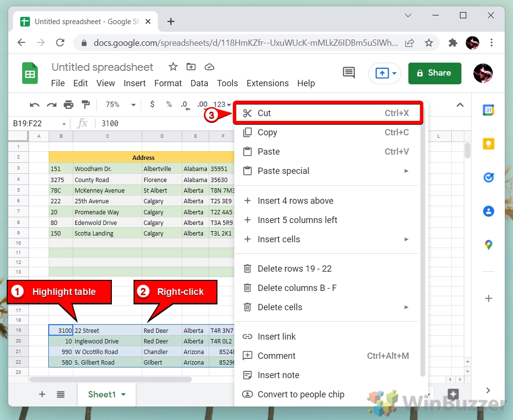The image size is (513, 420).
Task: Click the Untitled spreadsheet title field
Action: click(102, 67)
